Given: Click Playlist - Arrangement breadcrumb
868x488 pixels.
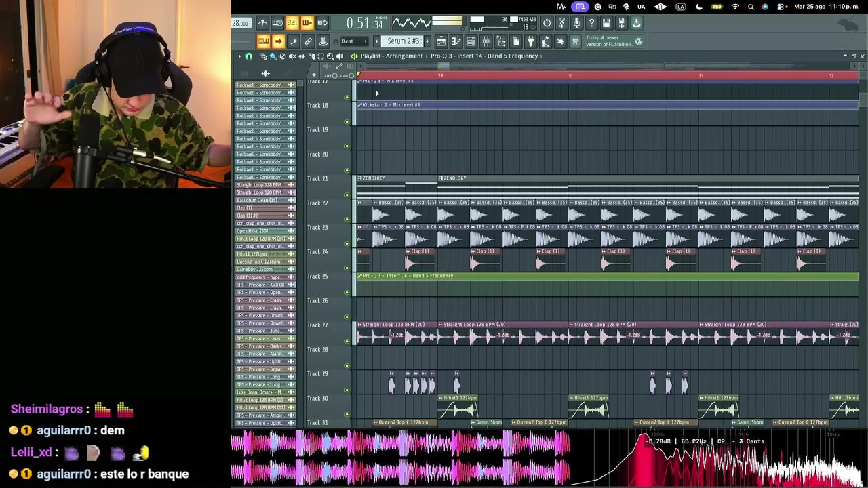Looking at the screenshot, I should point(393,56).
